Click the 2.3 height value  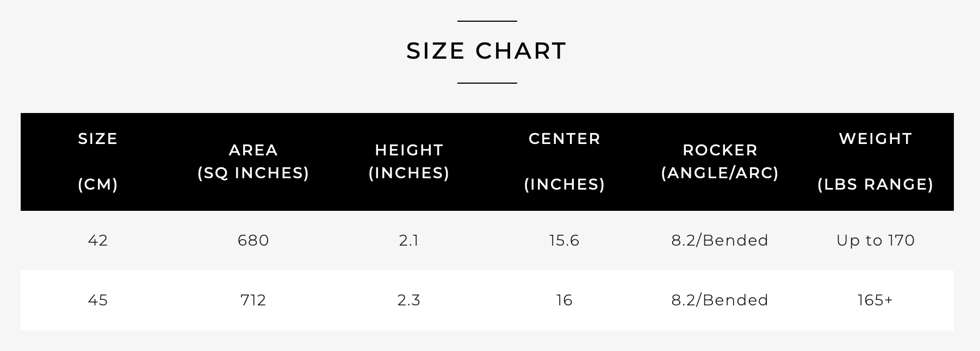click(409, 300)
